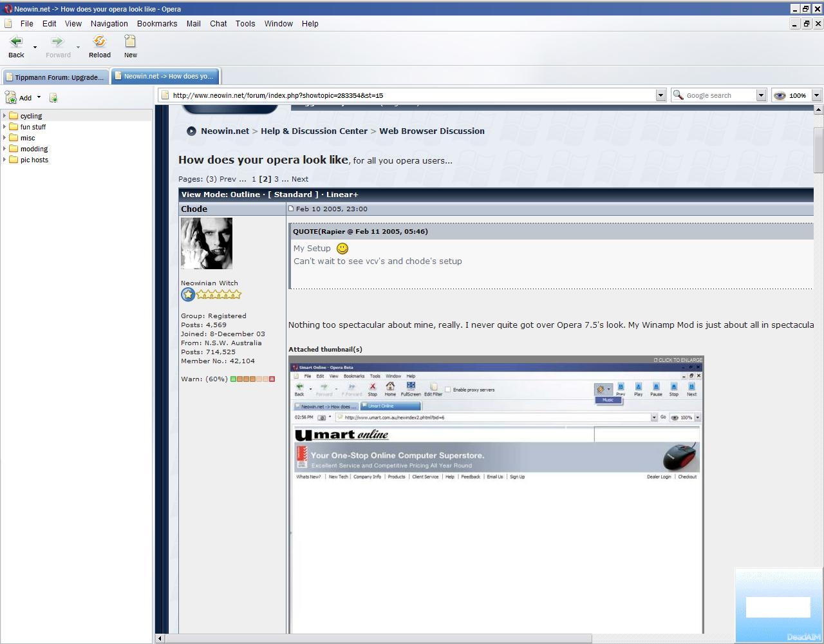The height and width of the screenshot is (644, 824).
Task: Click the green minus warn icon
Action: [x=233, y=379]
